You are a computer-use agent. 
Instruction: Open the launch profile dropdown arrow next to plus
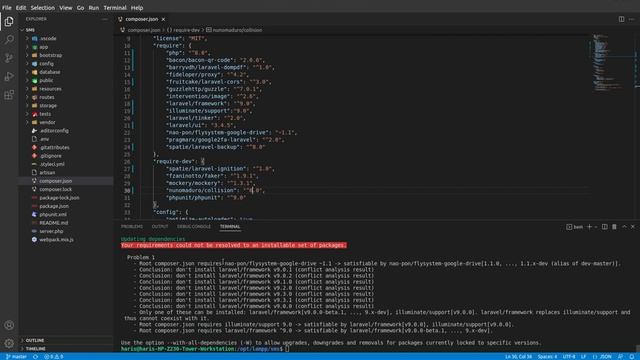(596, 227)
